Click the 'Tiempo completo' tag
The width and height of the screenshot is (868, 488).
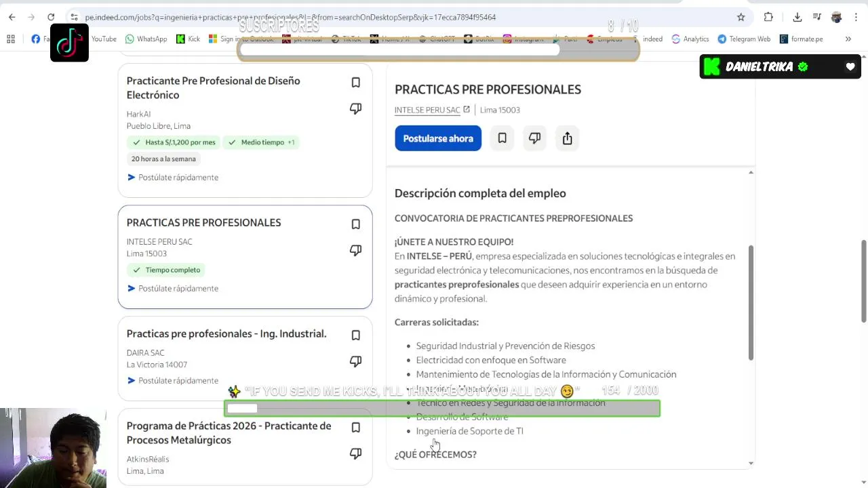click(166, 270)
